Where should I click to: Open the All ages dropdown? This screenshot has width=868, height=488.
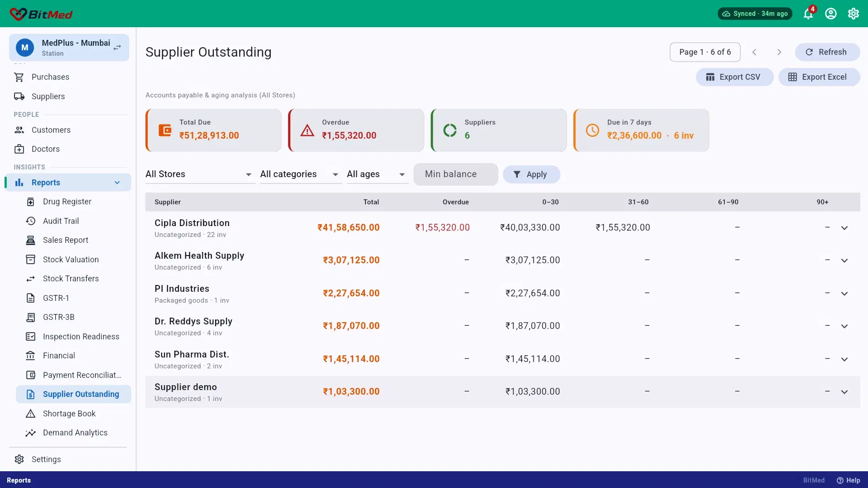pos(377,174)
